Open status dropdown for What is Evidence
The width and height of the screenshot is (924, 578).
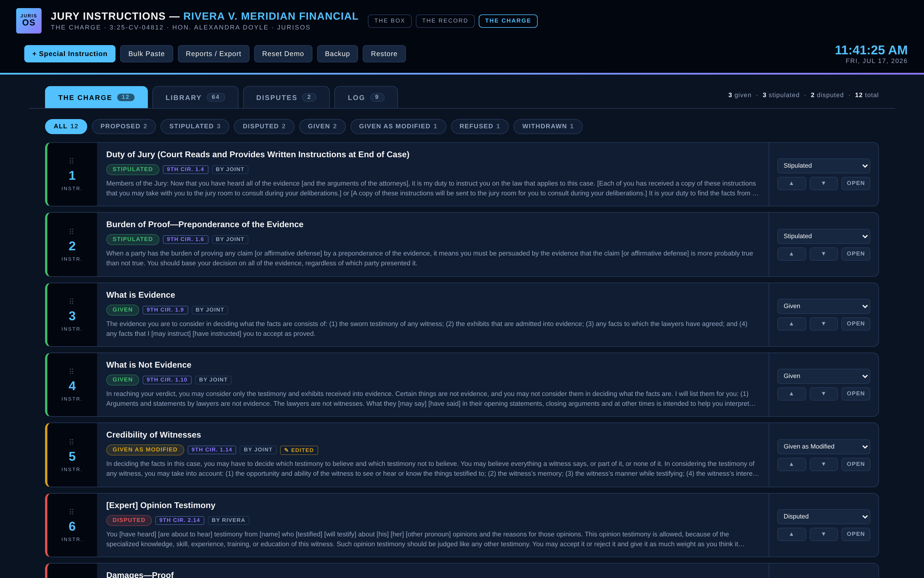click(824, 306)
